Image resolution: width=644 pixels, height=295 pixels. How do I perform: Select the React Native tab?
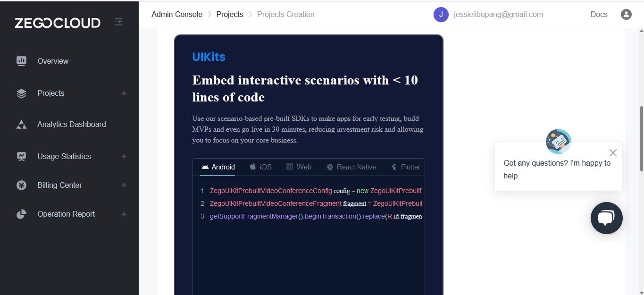(351, 167)
